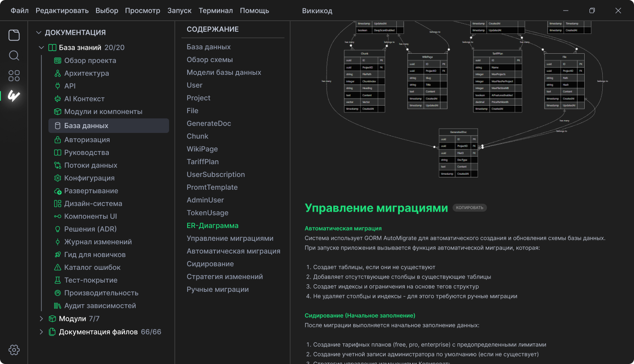
Task: Select the Wikicode logo icon in activity bar
Action: click(14, 96)
